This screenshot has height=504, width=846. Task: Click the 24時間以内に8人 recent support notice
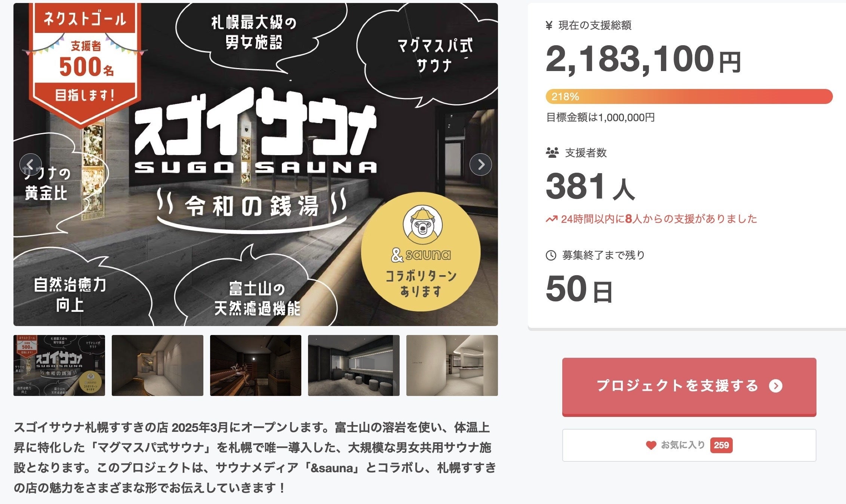[x=652, y=219]
